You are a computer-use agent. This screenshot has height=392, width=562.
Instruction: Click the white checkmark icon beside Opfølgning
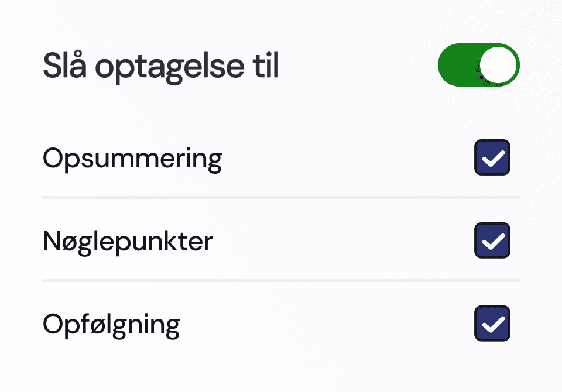(x=494, y=324)
